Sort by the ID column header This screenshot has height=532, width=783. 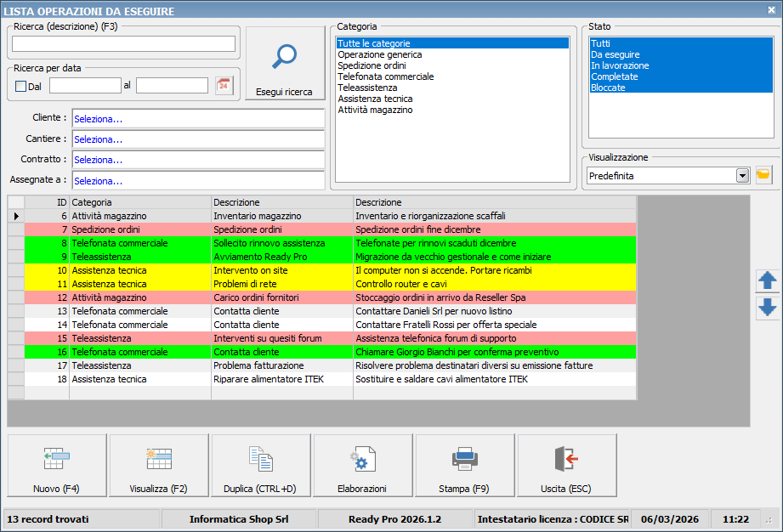[x=48, y=202]
